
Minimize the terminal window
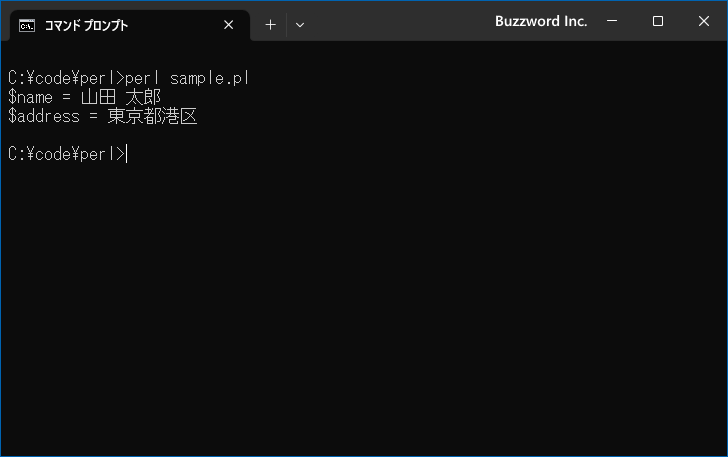612,21
